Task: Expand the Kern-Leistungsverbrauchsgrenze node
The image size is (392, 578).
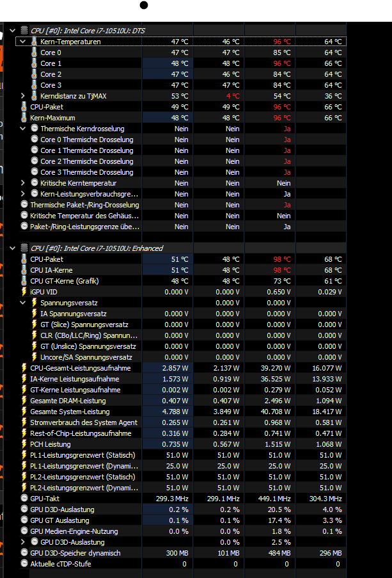Action: tap(23, 194)
